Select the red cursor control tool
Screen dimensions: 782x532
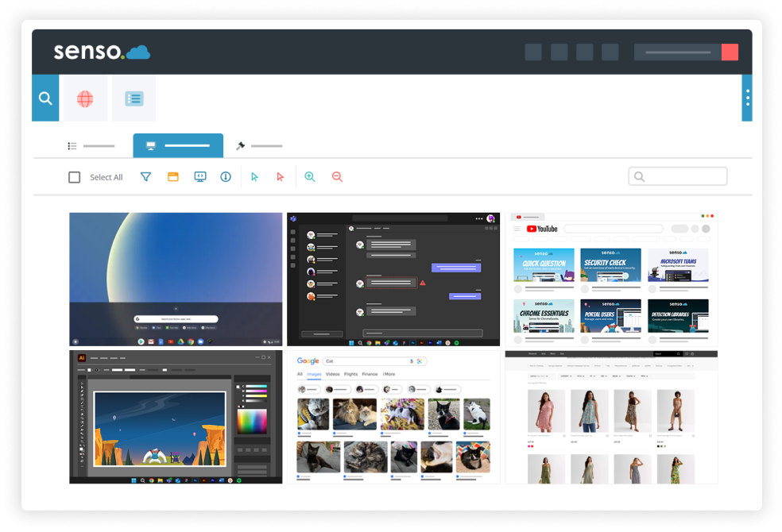coord(280,176)
